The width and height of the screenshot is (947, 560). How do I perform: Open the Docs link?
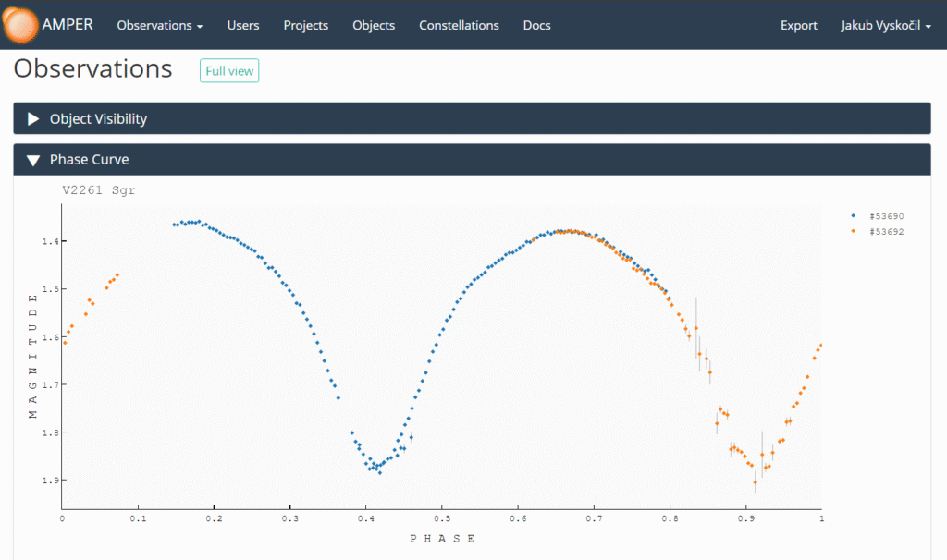536,25
